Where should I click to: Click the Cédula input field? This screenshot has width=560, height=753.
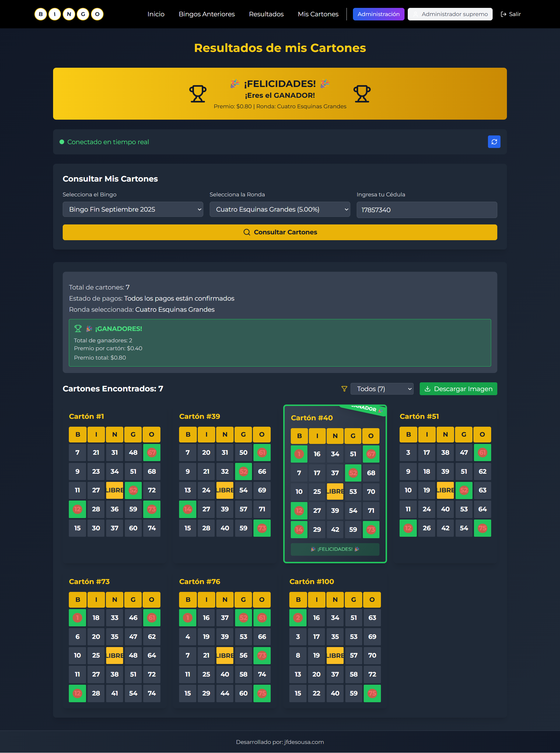point(426,210)
